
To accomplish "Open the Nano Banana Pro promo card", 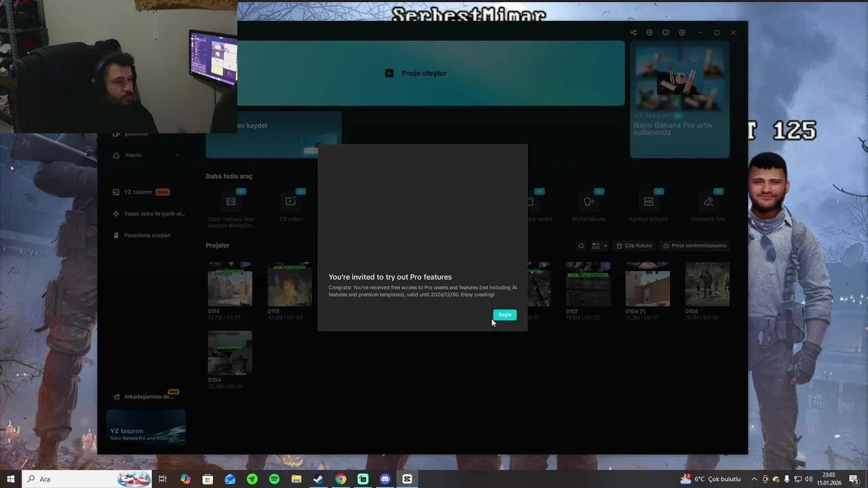I will tap(679, 100).
